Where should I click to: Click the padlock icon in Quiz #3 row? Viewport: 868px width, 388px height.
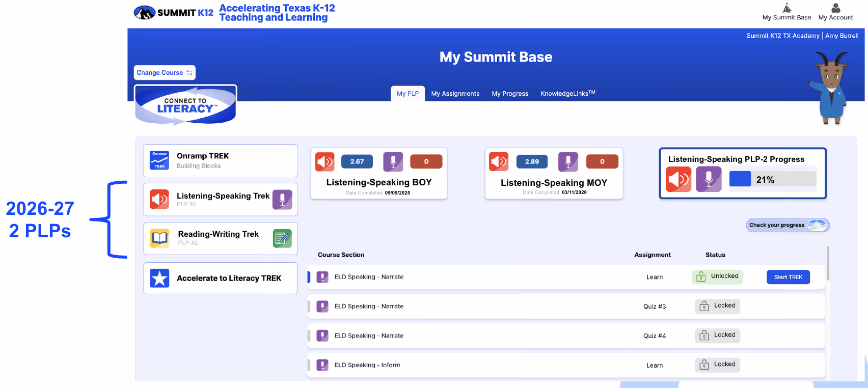click(x=704, y=306)
